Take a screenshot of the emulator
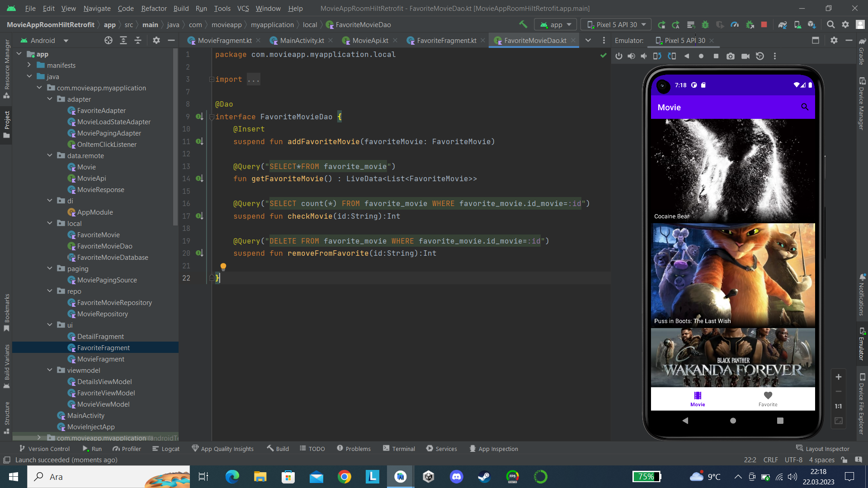The image size is (868, 488). [731, 56]
